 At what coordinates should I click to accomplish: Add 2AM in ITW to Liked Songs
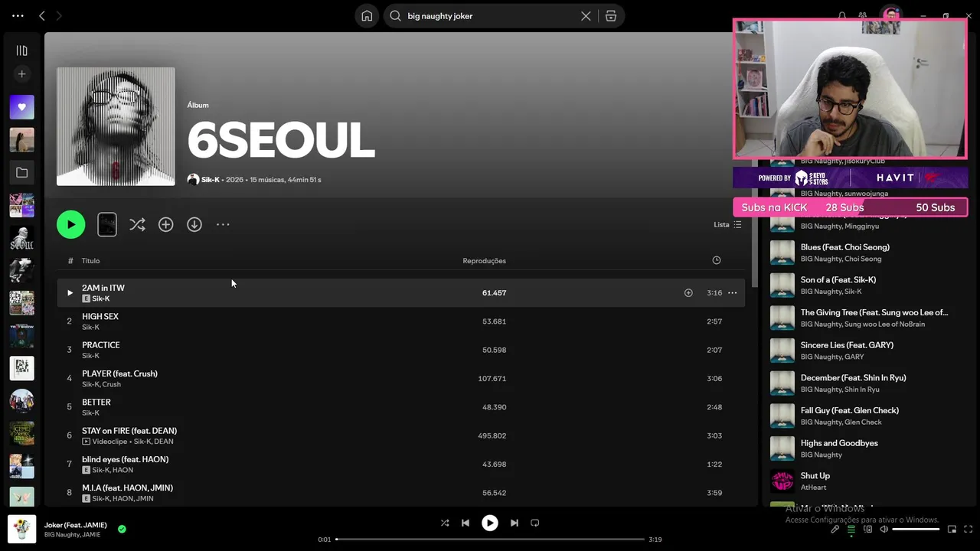pos(688,292)
